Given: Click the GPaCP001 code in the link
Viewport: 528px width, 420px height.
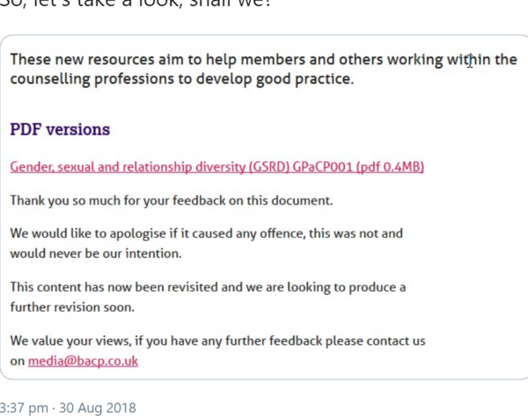Looking at the screenshot, I should tap(320, 166).
